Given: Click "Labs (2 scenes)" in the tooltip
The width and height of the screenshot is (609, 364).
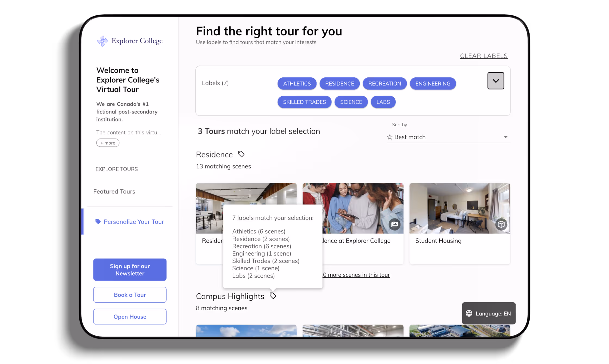Looking at the screenshot, I should click(253, 276).
